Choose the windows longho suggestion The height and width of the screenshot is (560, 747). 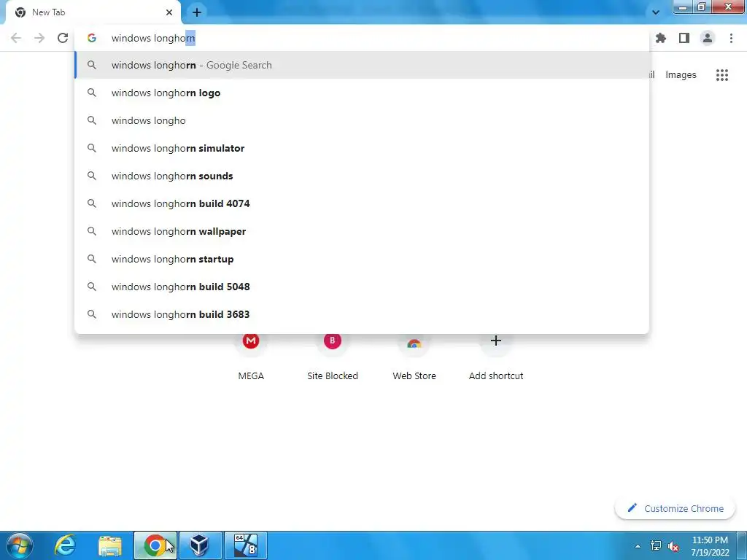362,120
